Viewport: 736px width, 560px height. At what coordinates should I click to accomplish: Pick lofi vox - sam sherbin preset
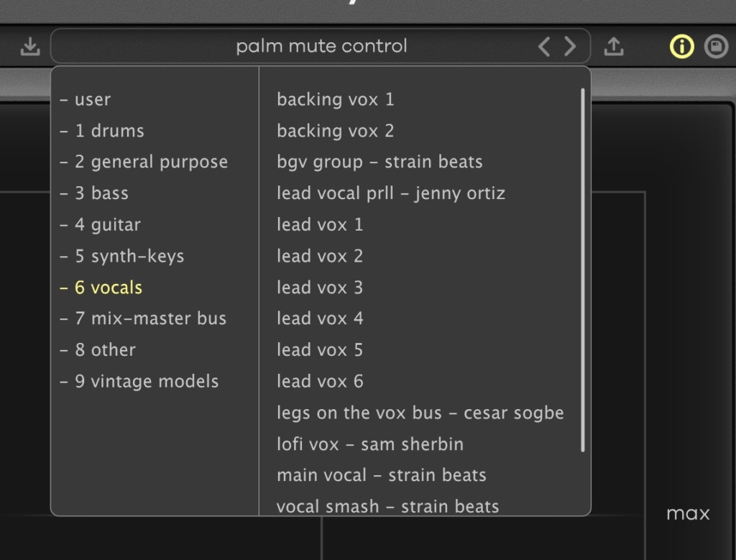369,444
